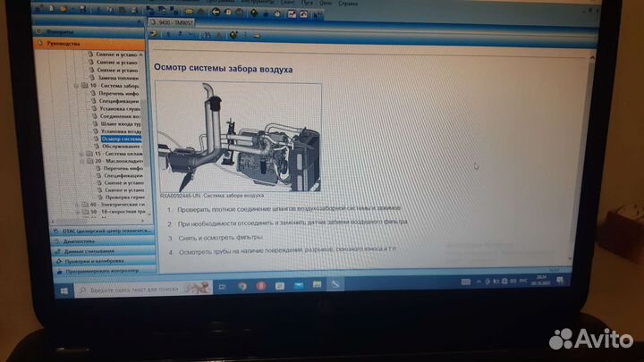Click the yellow arrow icon in the document toolbar

click(154, 34)
